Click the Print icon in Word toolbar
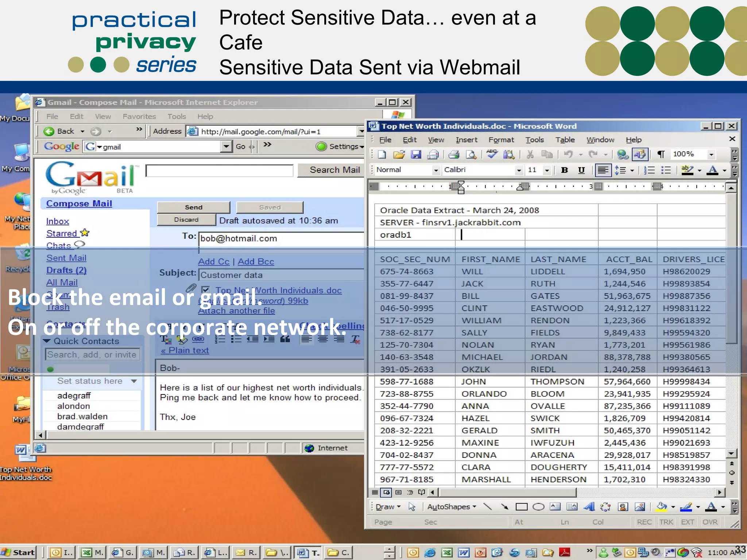The width and height of the screenshot is (747, 560). pos(454,155)
